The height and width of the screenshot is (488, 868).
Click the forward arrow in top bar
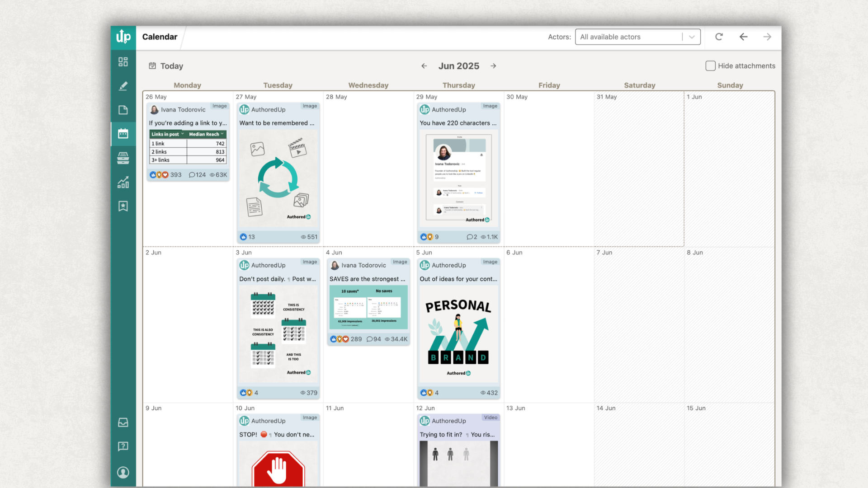click(x=767, y=37)
